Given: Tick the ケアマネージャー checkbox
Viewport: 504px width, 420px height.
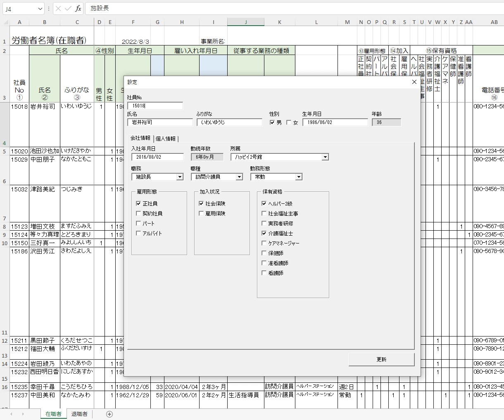Looking at the screenshot, I should pyautogui.click(x=264, y=243).
